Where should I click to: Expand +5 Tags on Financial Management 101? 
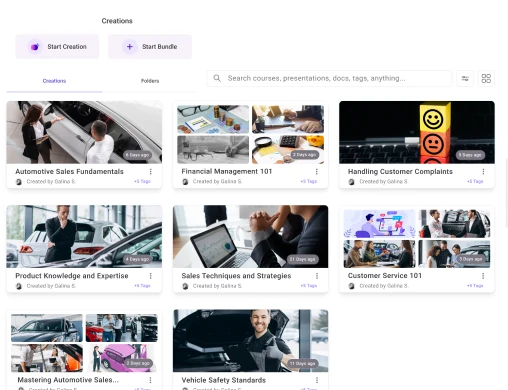coord(309,181)
